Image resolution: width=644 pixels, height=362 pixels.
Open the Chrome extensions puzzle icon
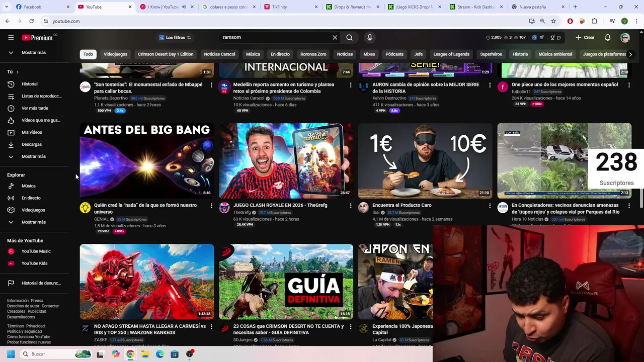click(x=594, y=21)
